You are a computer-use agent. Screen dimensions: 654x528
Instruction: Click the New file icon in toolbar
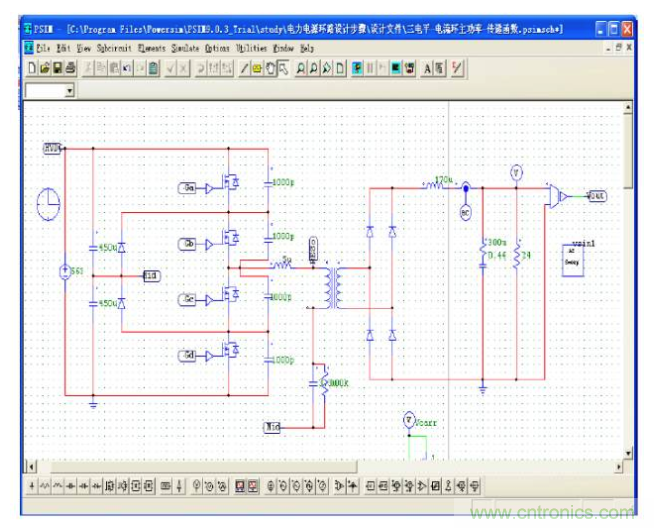(32, 68)
